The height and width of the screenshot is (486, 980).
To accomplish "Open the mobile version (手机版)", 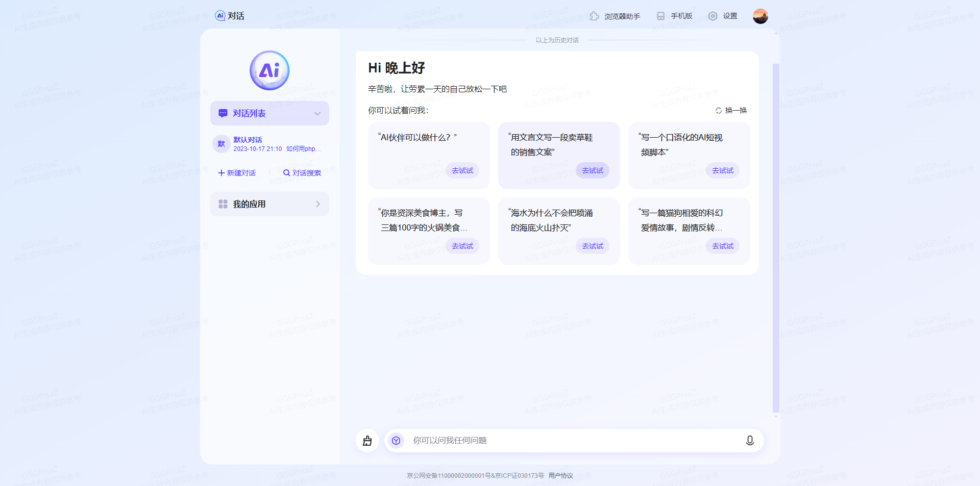I will [674, 16].
